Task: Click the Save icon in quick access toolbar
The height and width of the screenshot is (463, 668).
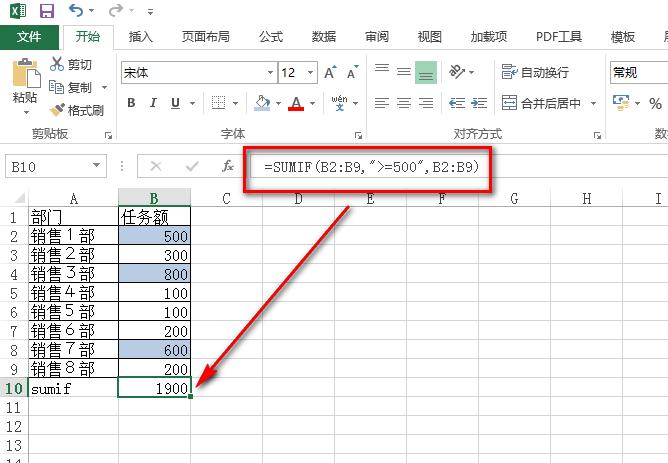Action: 47,11
